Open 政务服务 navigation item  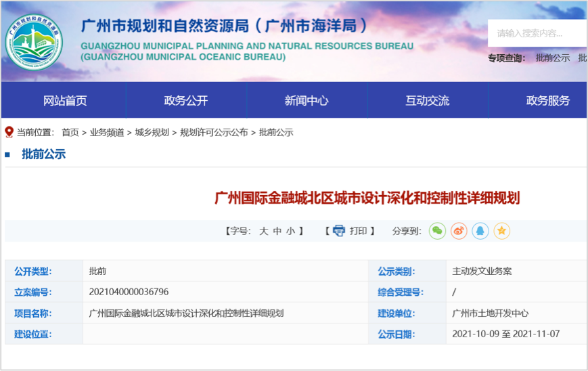(548, 101)
